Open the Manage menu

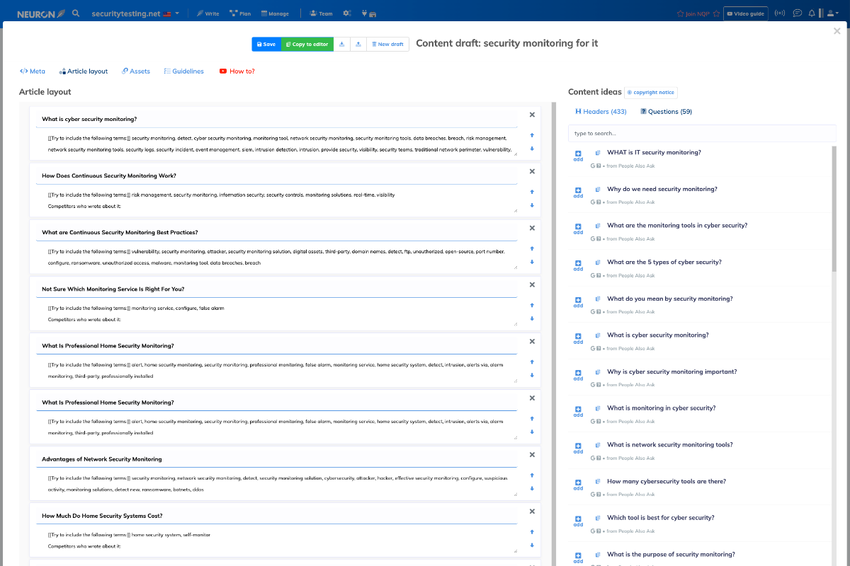275,14
